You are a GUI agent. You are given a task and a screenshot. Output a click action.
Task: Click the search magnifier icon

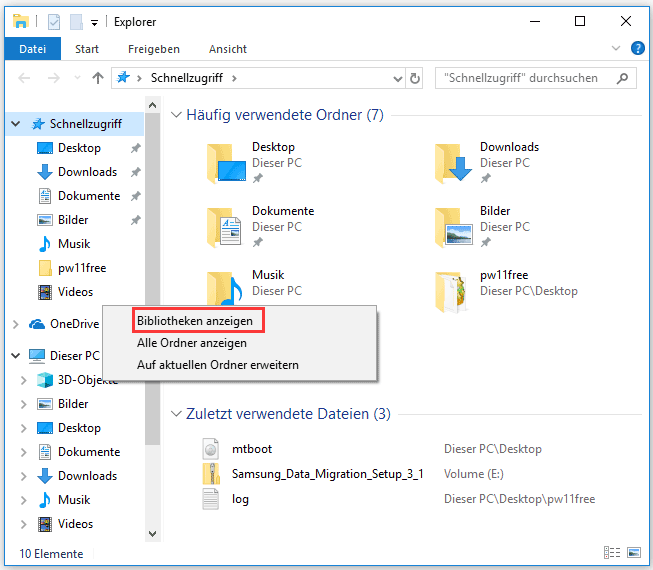point(622,78)
